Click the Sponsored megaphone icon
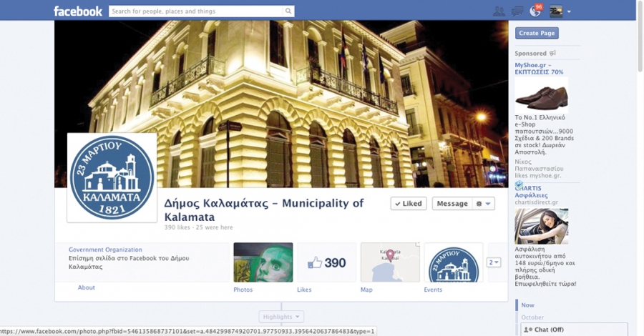 coord(553,54)
